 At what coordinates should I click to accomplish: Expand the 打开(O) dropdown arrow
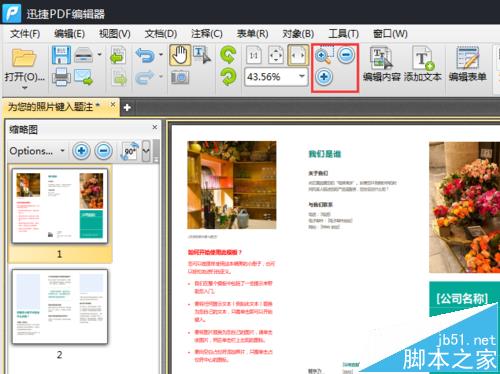(25, 88)
